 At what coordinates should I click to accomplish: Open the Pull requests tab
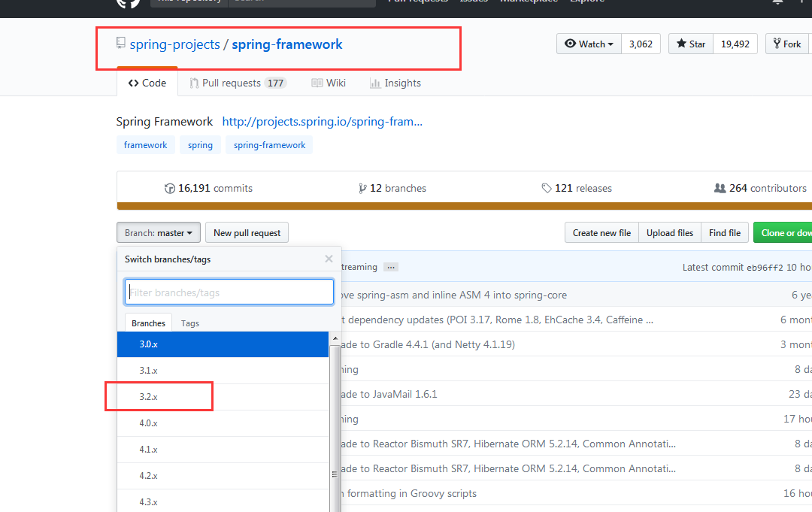tap(238, 83)
